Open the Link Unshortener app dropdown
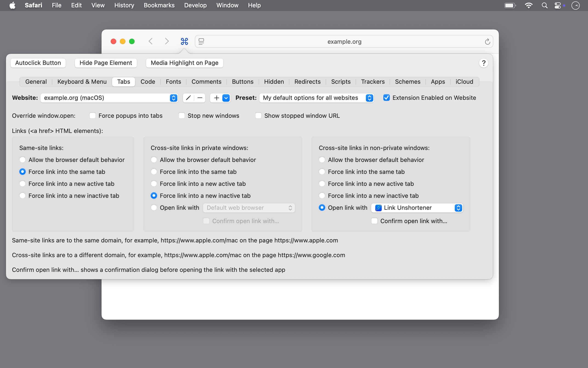 [x=417, y=208]
